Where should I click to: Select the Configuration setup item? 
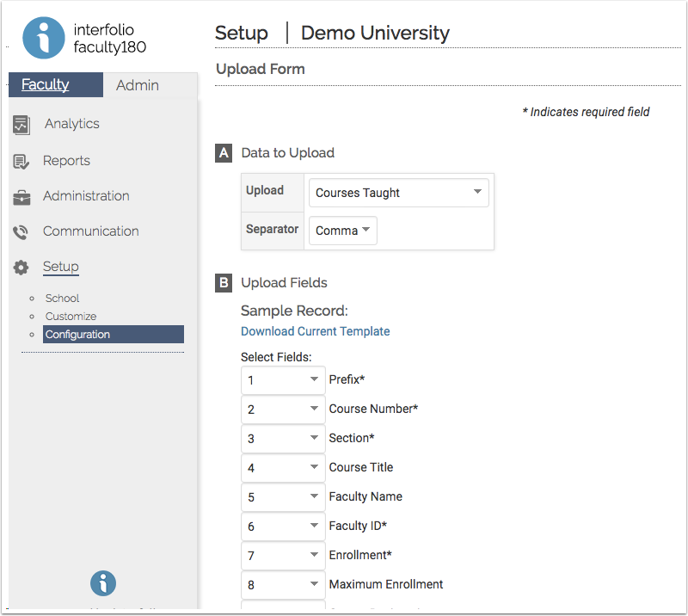coord(77,335)
